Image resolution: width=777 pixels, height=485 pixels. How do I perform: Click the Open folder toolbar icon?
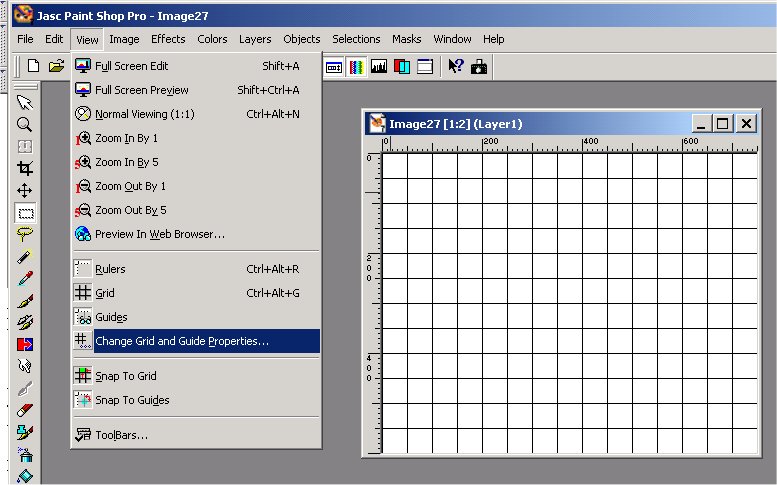[x=57, y=66]
